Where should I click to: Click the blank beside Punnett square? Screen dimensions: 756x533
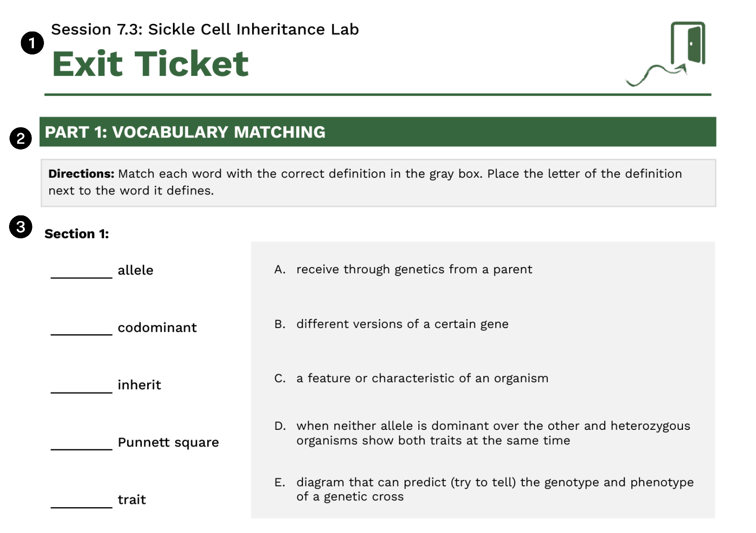click(81, 448)
